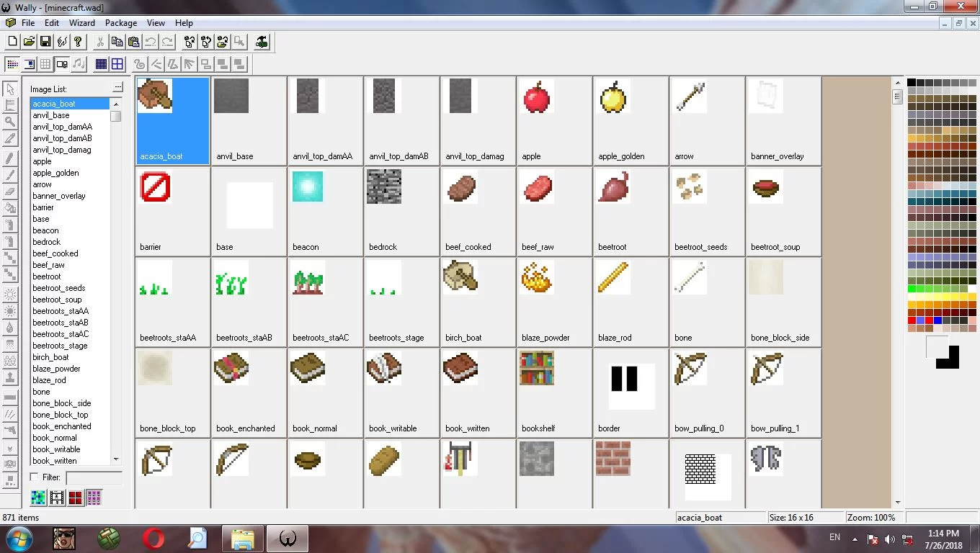
Task: Click the Paste clipboard icon
Action: tap(133, 42)
